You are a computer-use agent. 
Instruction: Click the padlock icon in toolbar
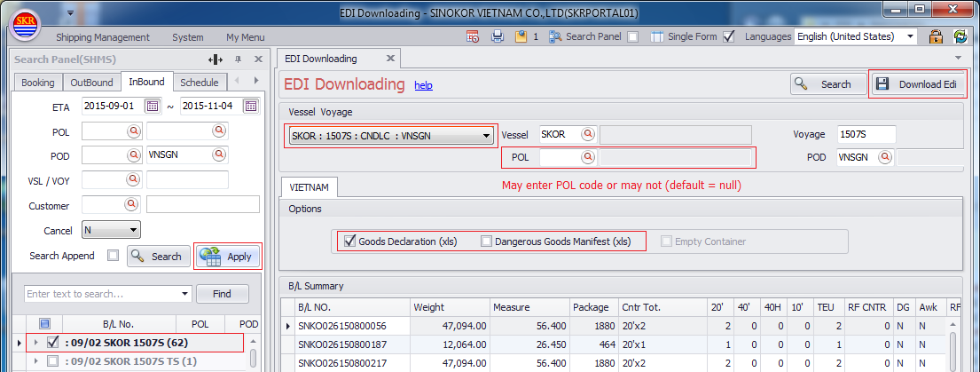(x=936, y=36)
